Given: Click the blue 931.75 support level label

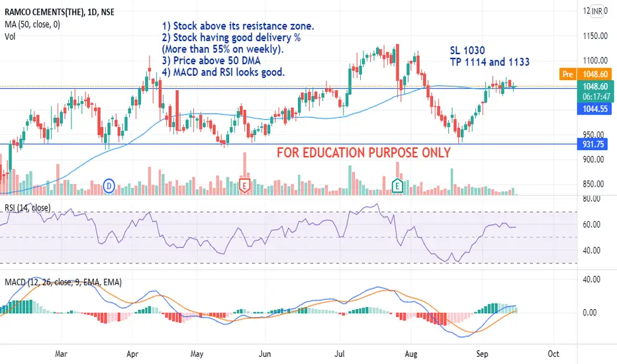Looking at the screenshot, I should tap(593, 144).
